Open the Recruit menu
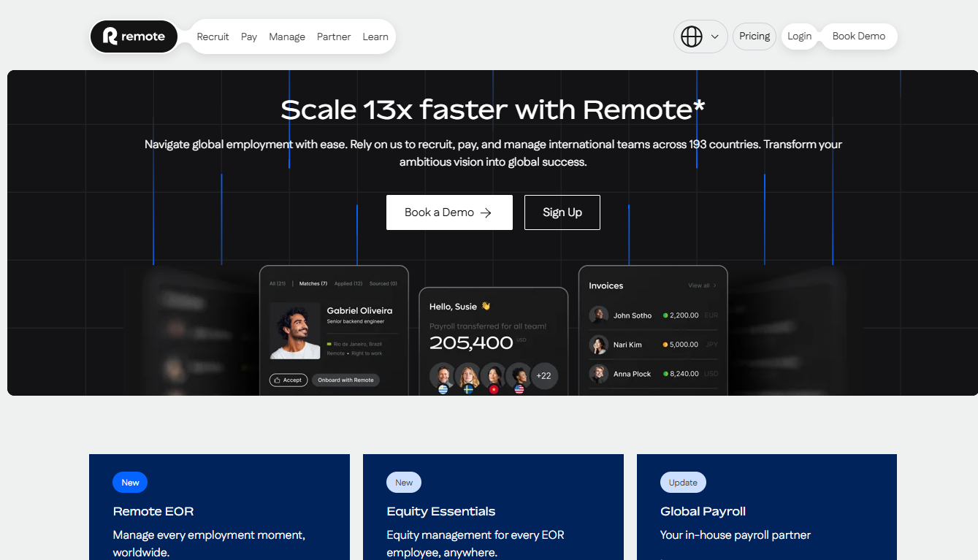This screenshot has width=978, height=560. pos(213,37)
